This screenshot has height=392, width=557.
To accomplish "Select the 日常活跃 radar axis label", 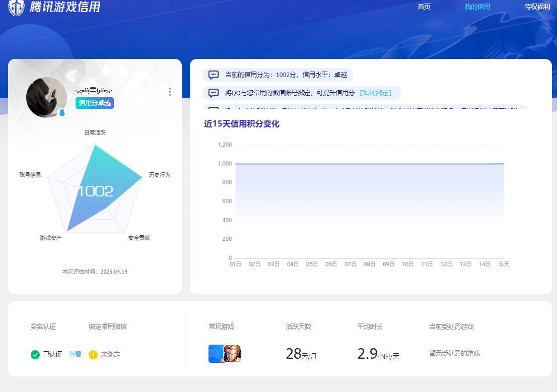I will [x=95, y=133].
